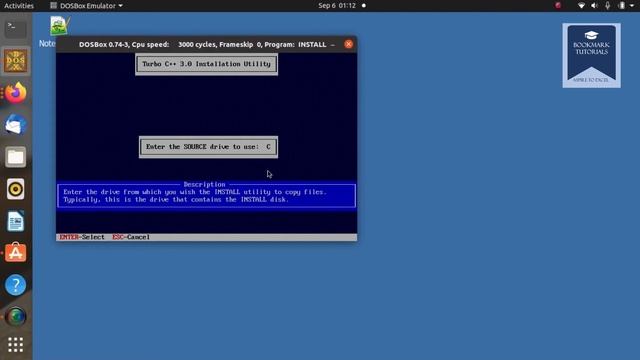Show the applications grid

[16, 345]
